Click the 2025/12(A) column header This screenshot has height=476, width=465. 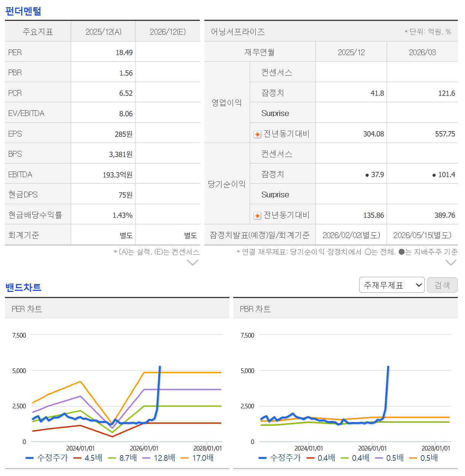point(103,32)
